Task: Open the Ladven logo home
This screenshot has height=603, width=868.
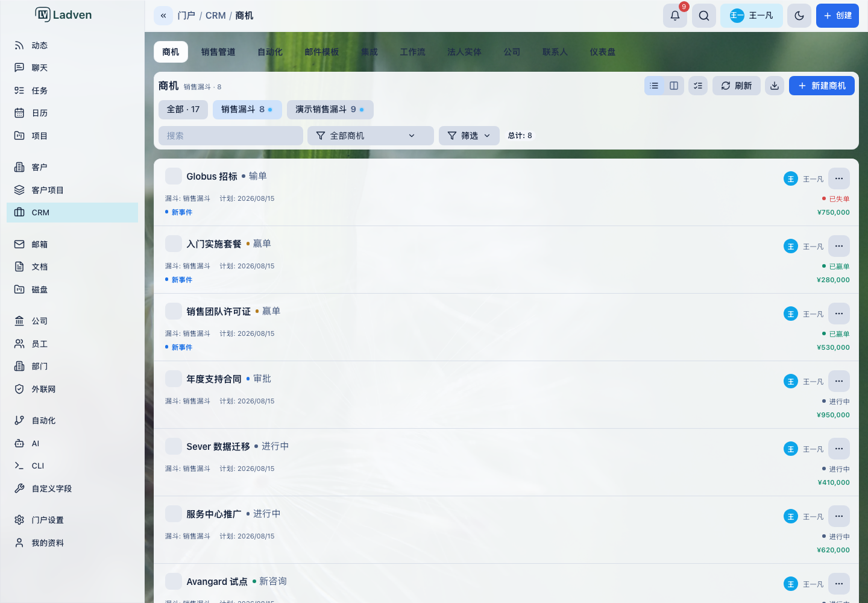Action: pyautogui.click(x=63, y=14)
